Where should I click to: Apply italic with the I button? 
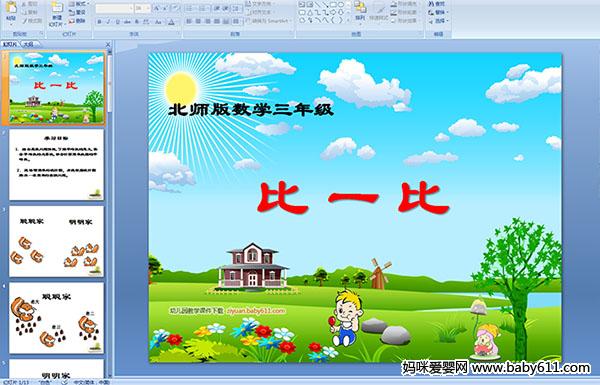pyautogui.click(x=108, y=22)
